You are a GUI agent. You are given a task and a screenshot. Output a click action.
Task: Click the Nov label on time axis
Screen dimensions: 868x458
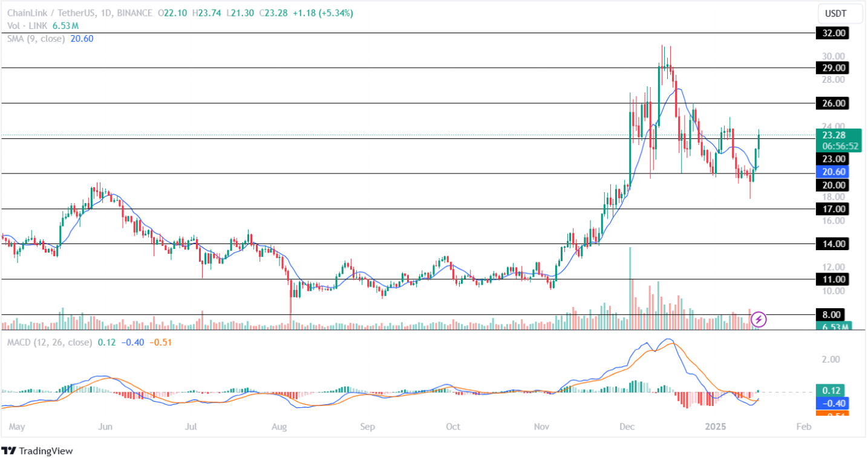(x=541, y=427)
